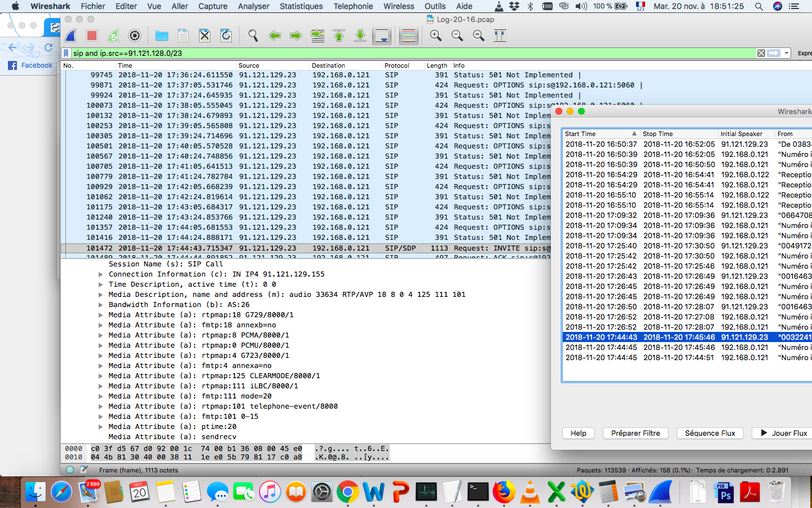
Task: Open the display filter history dropdown
Action: click(787, 53)
